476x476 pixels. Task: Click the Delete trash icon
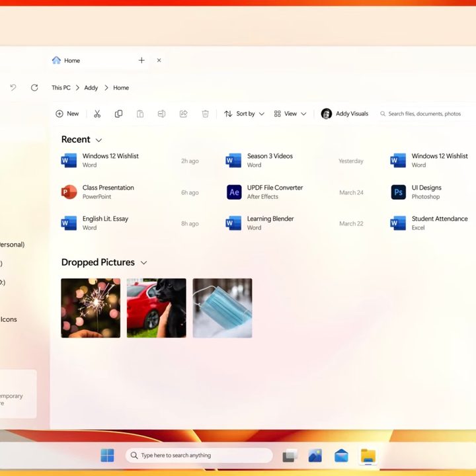click(205, 114)
